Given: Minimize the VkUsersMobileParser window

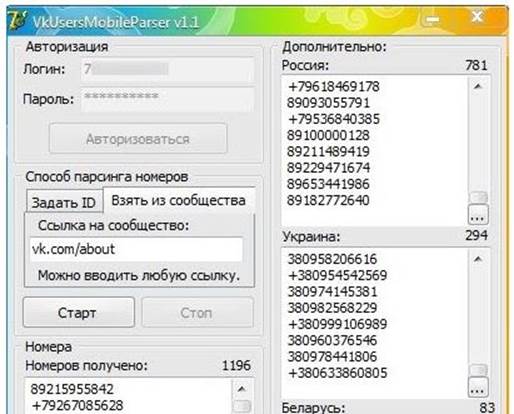Looking at the screenshot, I should click(x=432, y=19).
